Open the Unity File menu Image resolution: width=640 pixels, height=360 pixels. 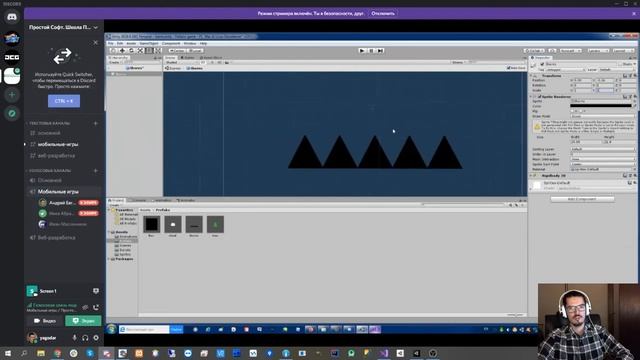[x=110, y=43]
